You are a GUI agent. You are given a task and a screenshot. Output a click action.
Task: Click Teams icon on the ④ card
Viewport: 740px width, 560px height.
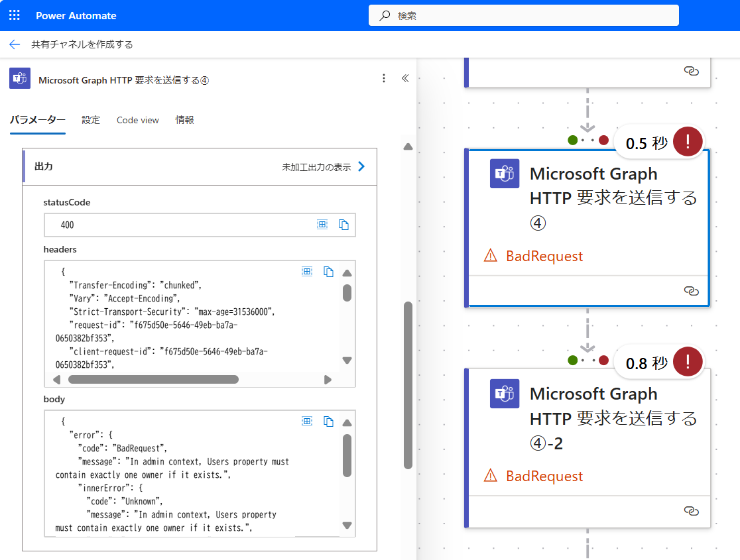[x=505, y=174]
